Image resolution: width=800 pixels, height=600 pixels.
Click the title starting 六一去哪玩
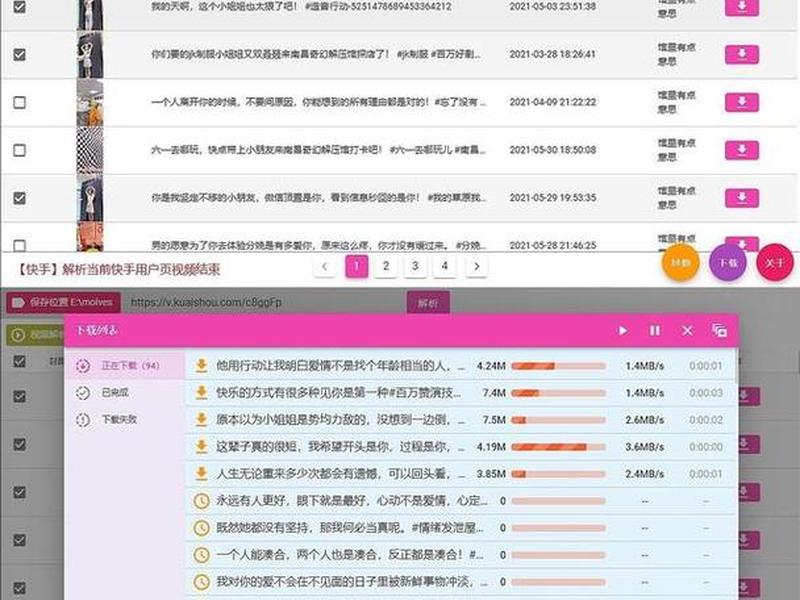click(319, 150)
